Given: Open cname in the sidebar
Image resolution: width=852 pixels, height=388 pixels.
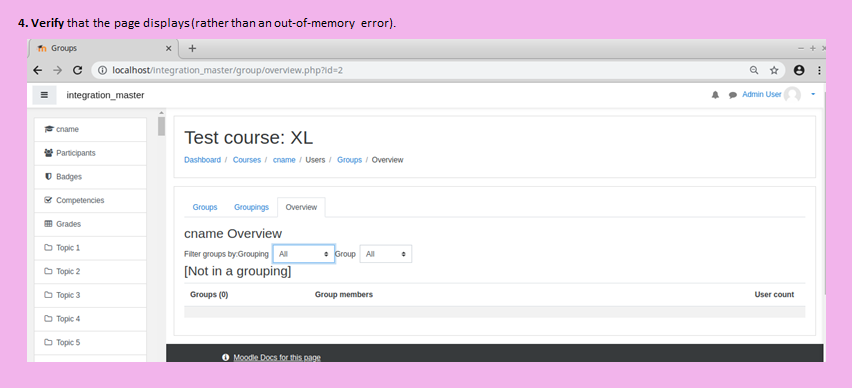Looking at the screenshot, I should pyautogui.click(x=90, y=129).
